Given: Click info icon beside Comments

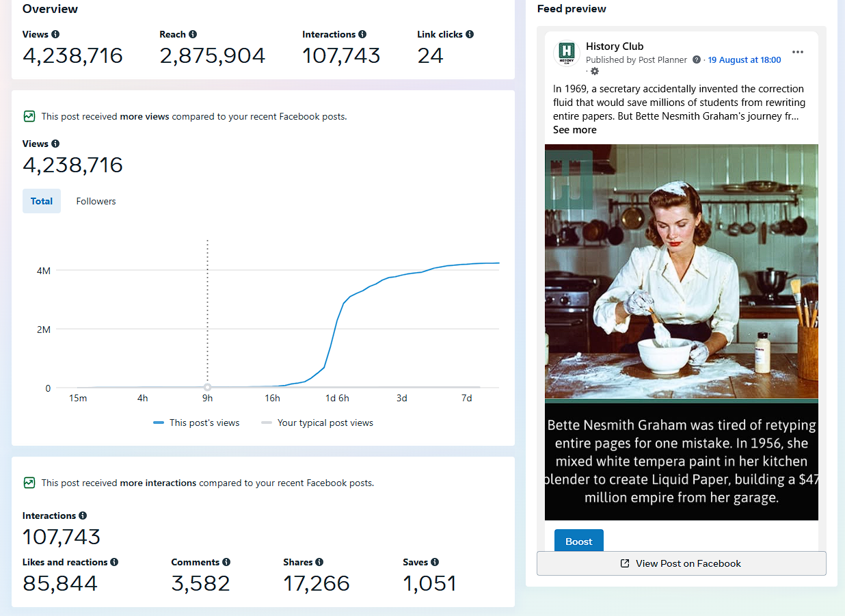Looking at the screenshot, I should coord(226,562).
